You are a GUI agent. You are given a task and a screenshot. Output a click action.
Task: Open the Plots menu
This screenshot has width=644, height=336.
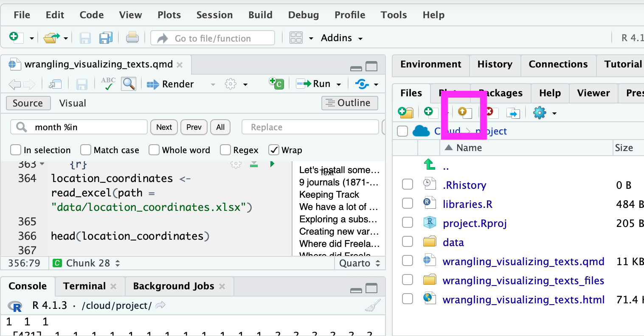[169, 15]
